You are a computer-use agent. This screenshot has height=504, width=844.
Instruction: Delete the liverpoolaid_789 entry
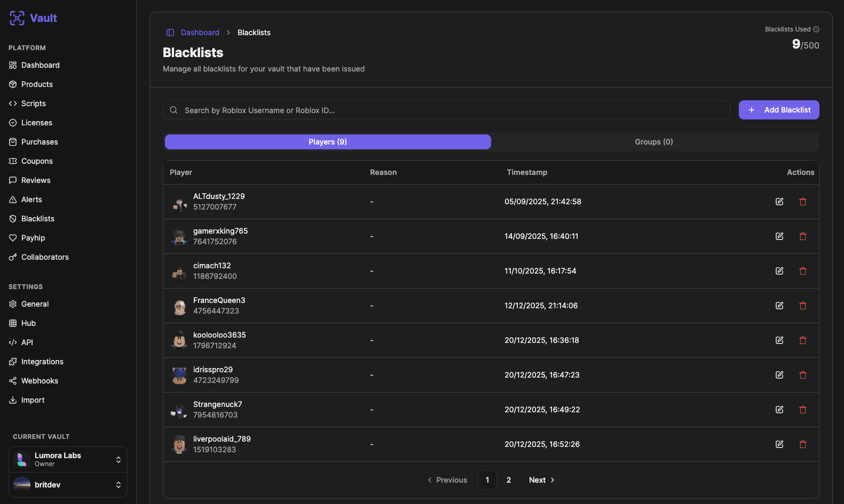(803, 444)
